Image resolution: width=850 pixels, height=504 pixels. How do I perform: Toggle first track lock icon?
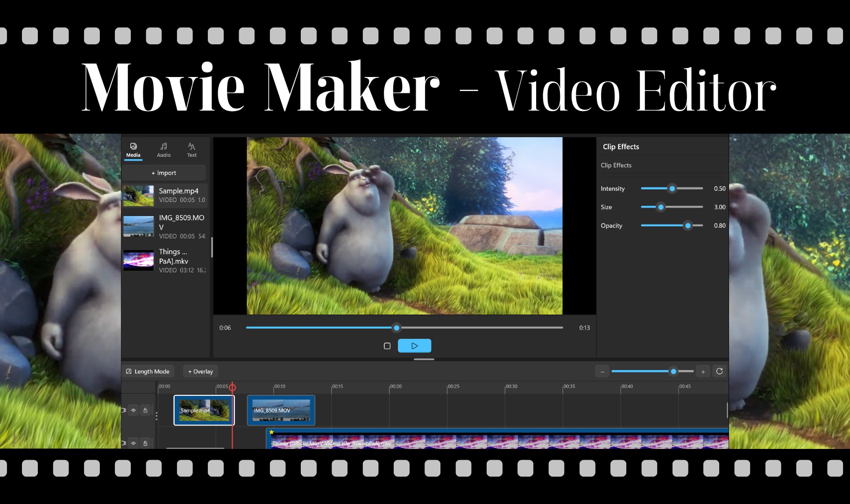point(145,411)
